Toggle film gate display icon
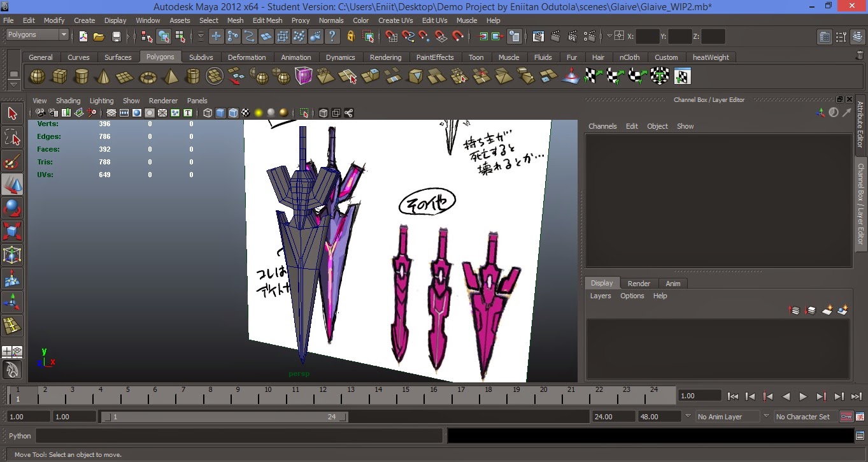Image resolution: width=868 pixels, height=462 pixels. pyautogui.click(x=124, y=113)
